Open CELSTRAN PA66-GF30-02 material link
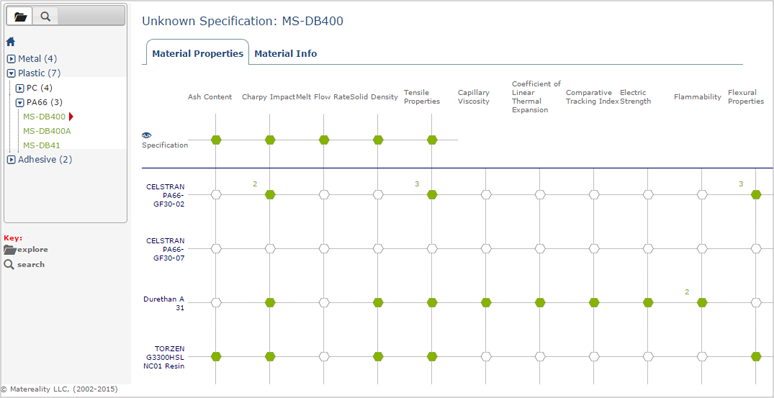 [165, 195]
